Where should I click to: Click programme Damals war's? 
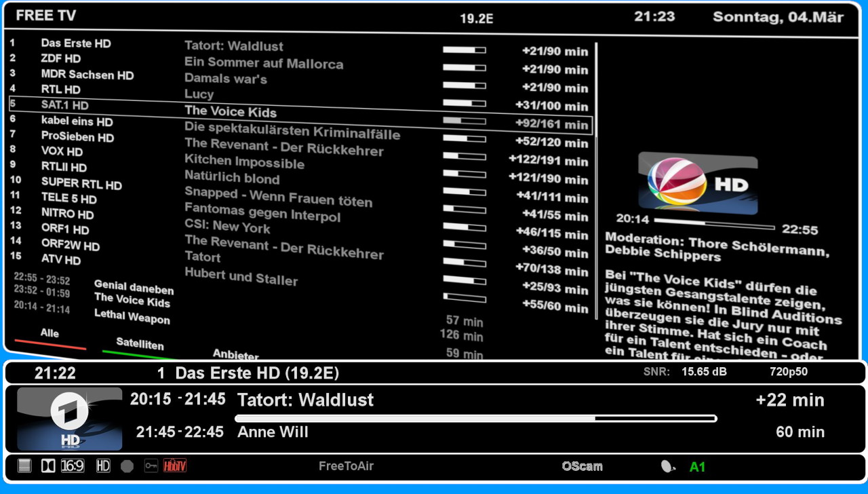pyautogui.click(x=226, y=79)
